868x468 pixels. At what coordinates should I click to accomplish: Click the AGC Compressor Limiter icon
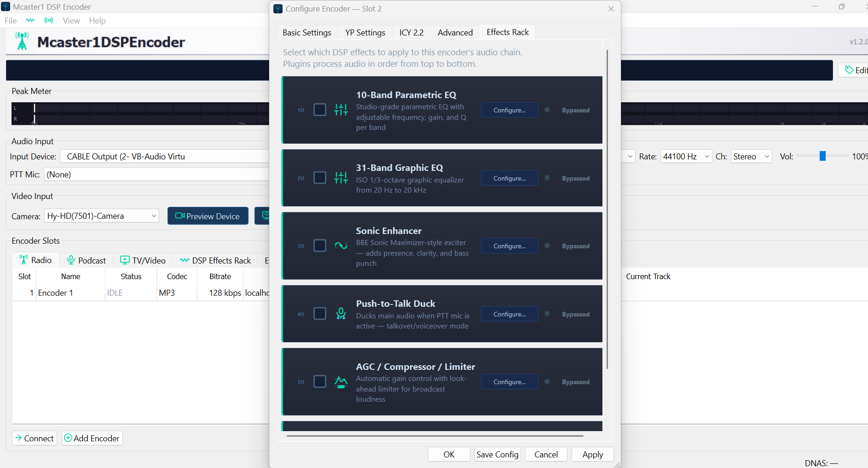pos(341,382)
